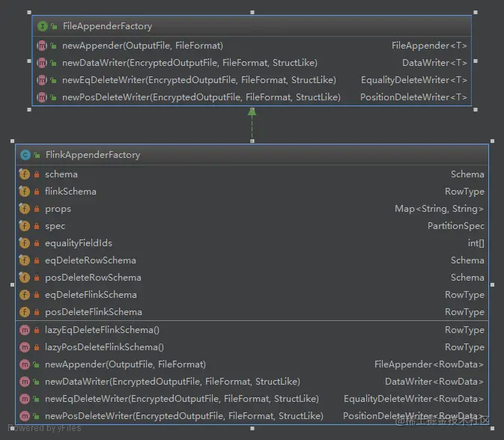Click the FileAppender<RowData> return type

click(x=429, y=364)
